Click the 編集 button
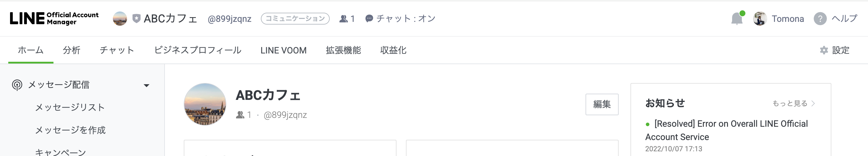 pos(602,105)
